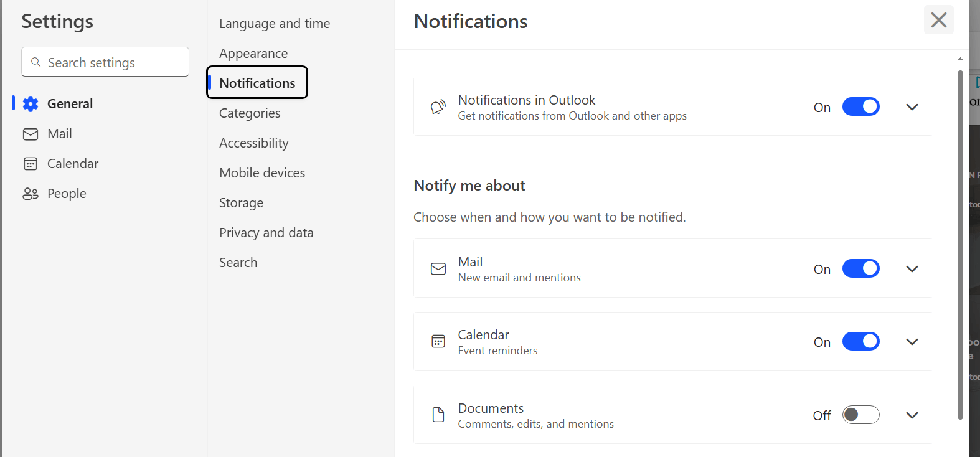Click 'New email and mentions' text
This screenshot has height=457, width=980.
[x=519, y=278]
